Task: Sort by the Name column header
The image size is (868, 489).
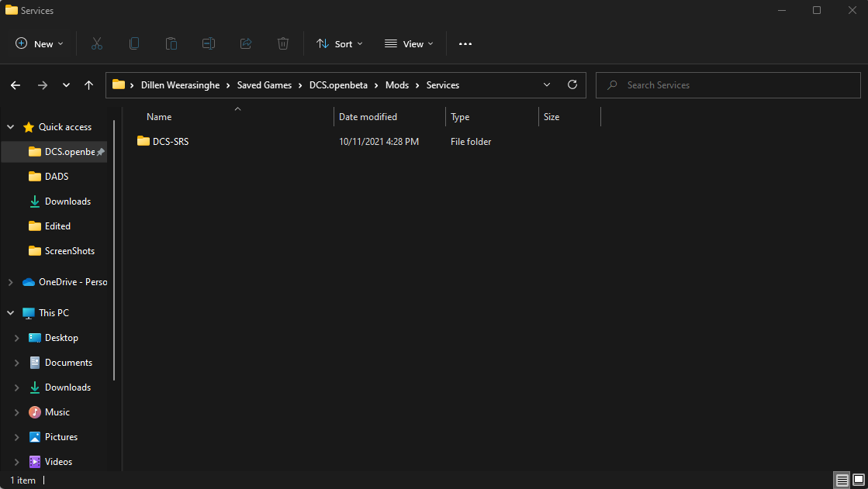Action: point(159,117)
